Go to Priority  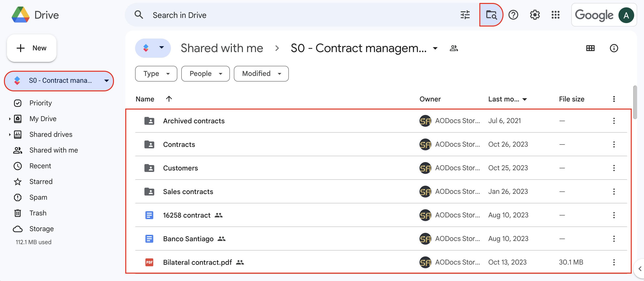coord(41,103)
